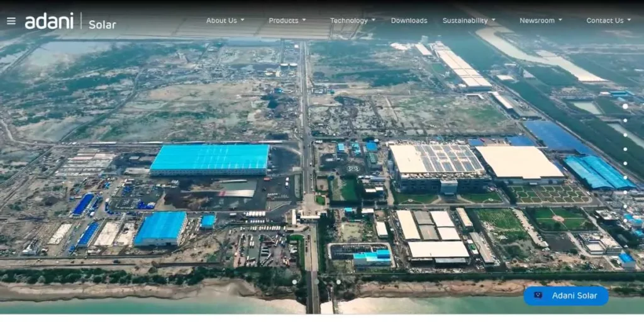
Task: Expand the Technology dropdown arrow
Action: pyautogui.click(x=373, y=21)
